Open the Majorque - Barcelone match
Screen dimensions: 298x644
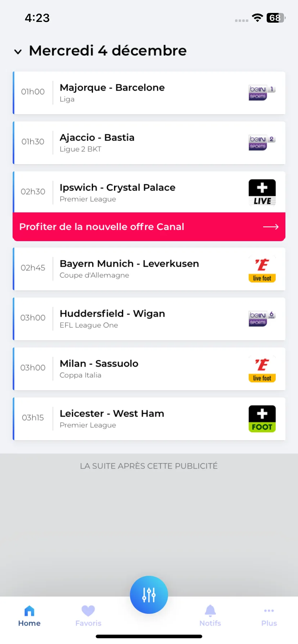(149, 93)
